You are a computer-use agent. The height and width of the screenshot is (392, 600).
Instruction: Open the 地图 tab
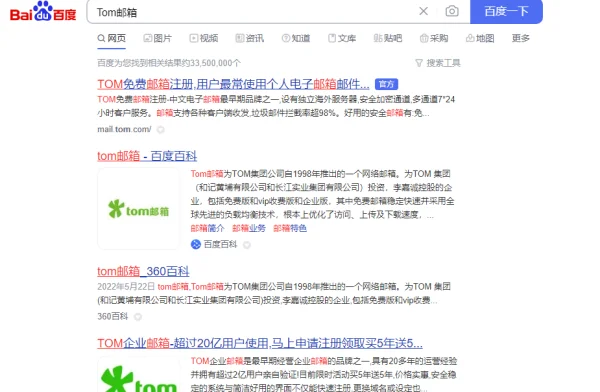(x=480, y=38)
